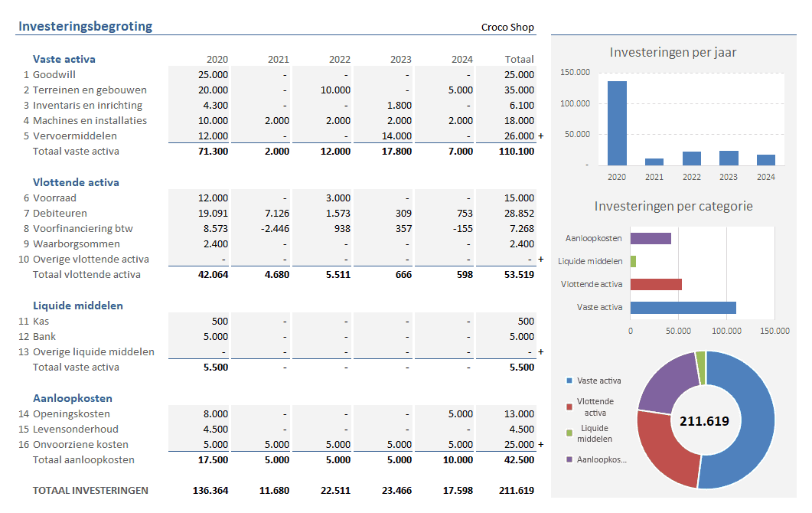Click the purple Aanloopkosten horizontal bar
Screen dimensions: 812x513
click(x=651, y=238)
